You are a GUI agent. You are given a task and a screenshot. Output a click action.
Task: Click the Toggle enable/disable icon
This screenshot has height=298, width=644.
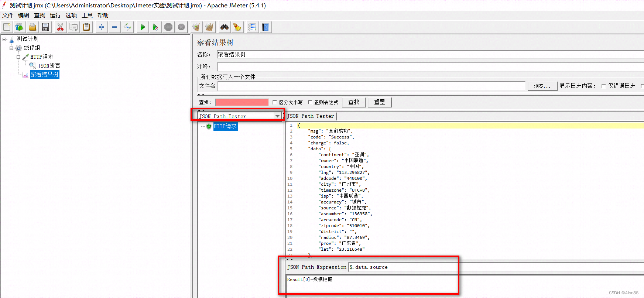(x=127, y=27)
